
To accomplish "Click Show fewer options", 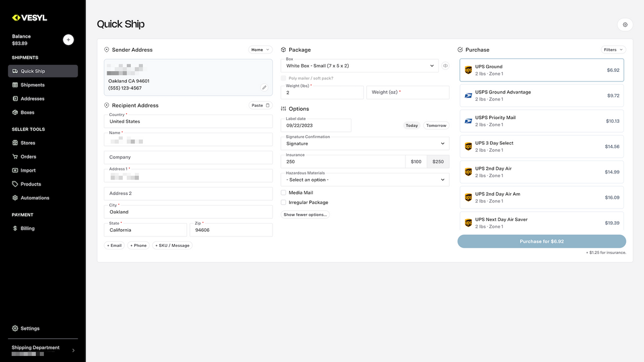I will click(x=304, y=214).
